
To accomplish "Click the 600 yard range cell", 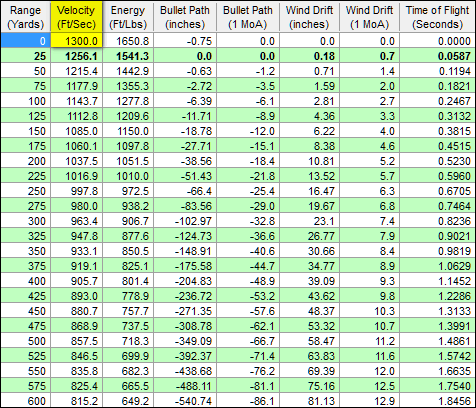I will click(x=26, y=401).
